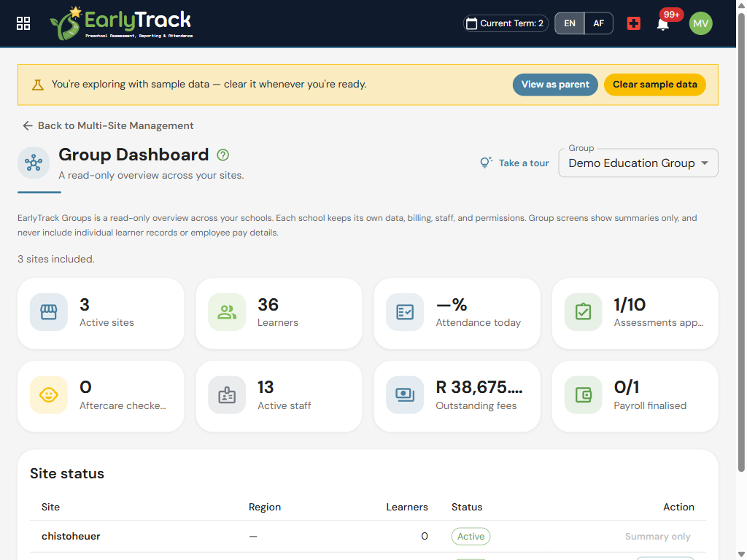Screen dimensions: 747x560
Task: Click the flask sample data icon
Action: 38,85
